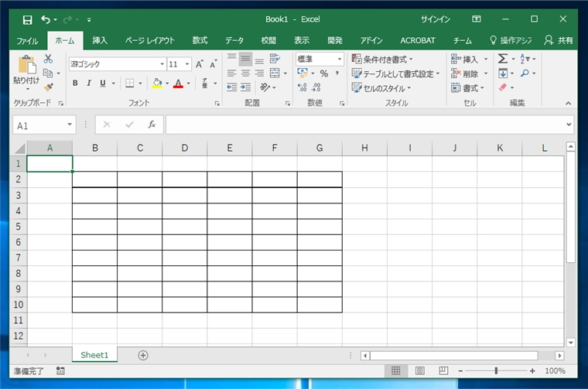Toggle center text alignment

245,73
